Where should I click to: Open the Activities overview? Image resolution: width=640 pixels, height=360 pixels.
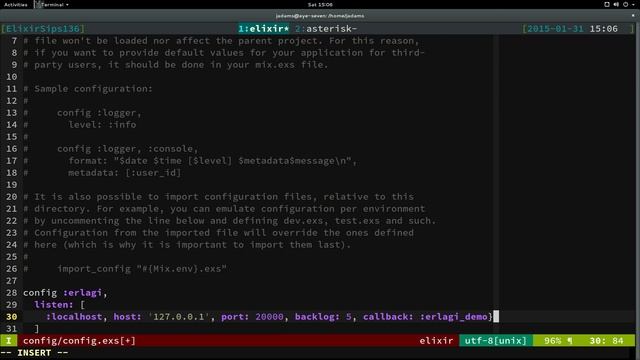(x=16, y=4)
